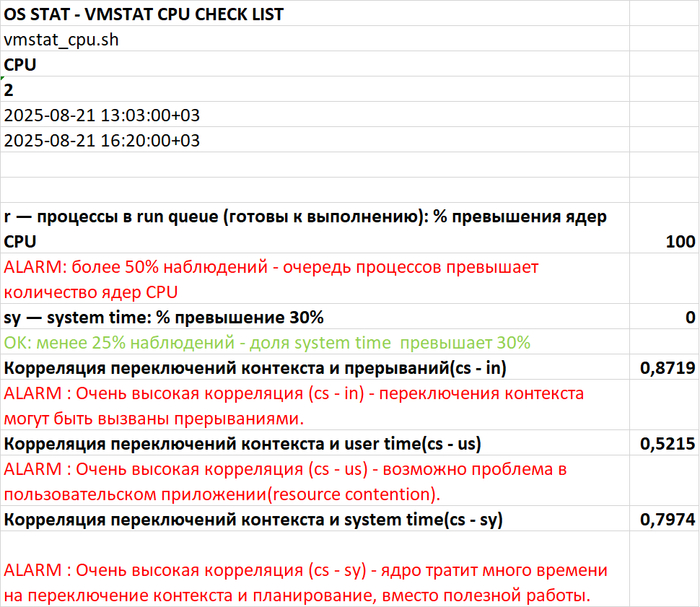
Task: Select the bold 'CPU' label cell
Action: tap(20, 64)
